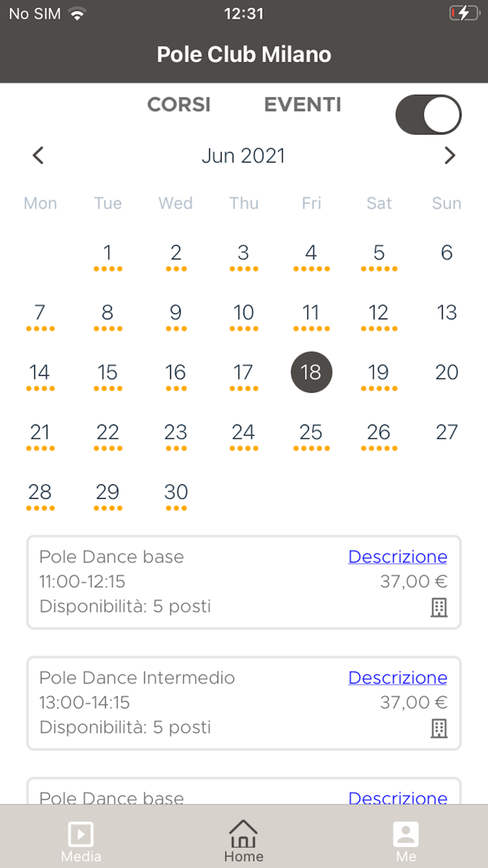Select June 30 on the calendar

click(x=176, y=492)
